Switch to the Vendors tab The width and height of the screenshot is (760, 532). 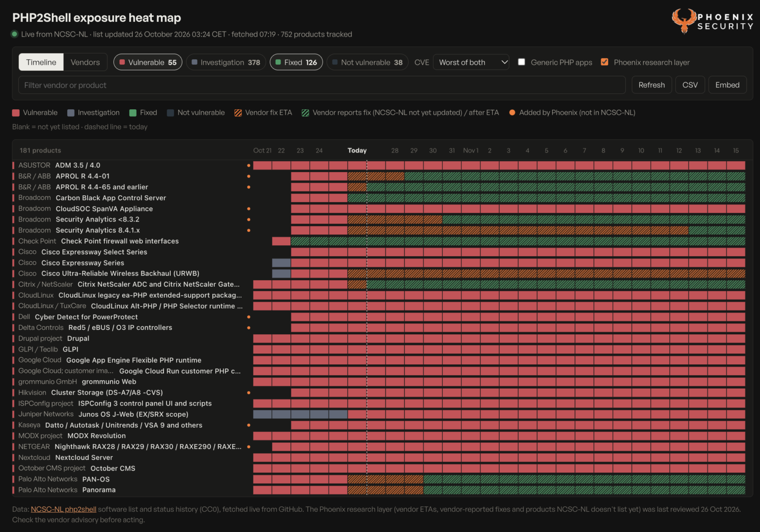point(85,62)
